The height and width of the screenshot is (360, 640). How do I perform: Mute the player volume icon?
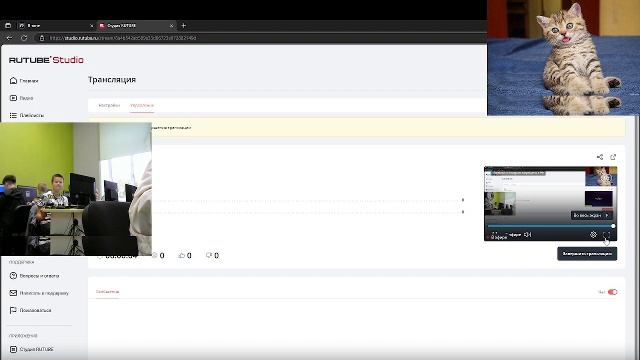[x=528, y=235]
